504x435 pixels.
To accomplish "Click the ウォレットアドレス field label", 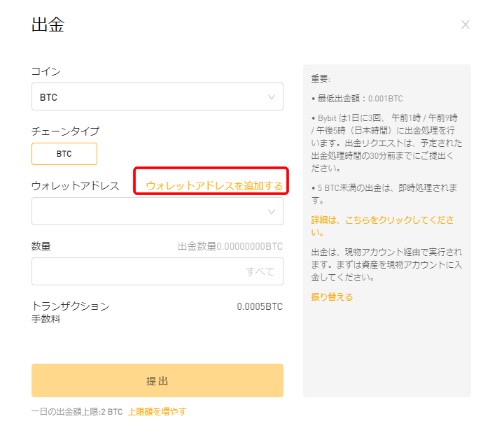I will [x=75, y=186].
